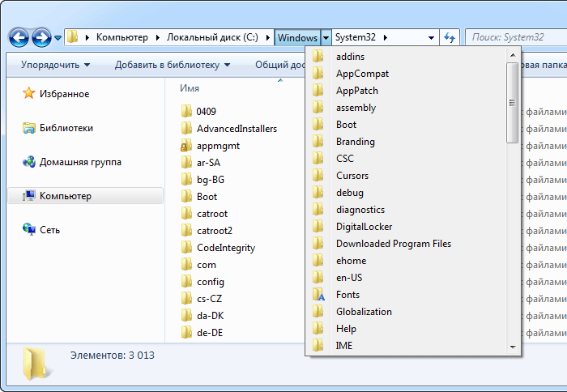The image size is (567, 392).
Task: Click the folder icon in address bar
Action: (73, 37)
